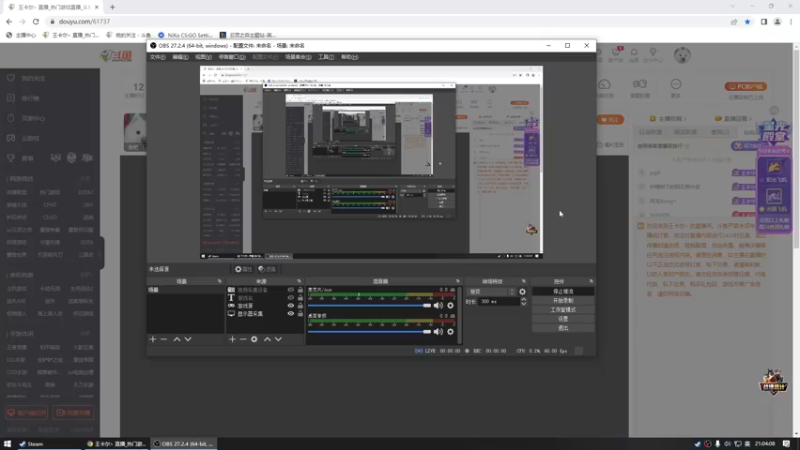
Task: Click 退出 (Exit) button in Controls
Action: 563,328
